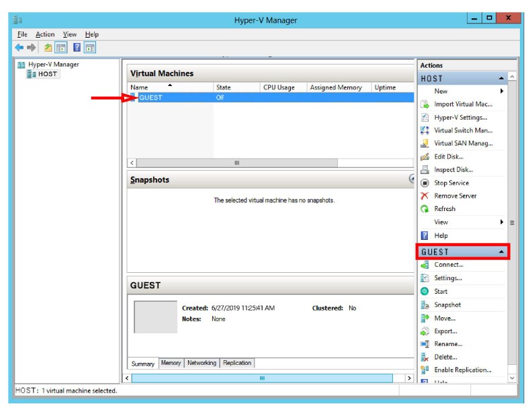Open the View menu in menu bar
This screenshot has width=532, height=418.
click(70, 34)
